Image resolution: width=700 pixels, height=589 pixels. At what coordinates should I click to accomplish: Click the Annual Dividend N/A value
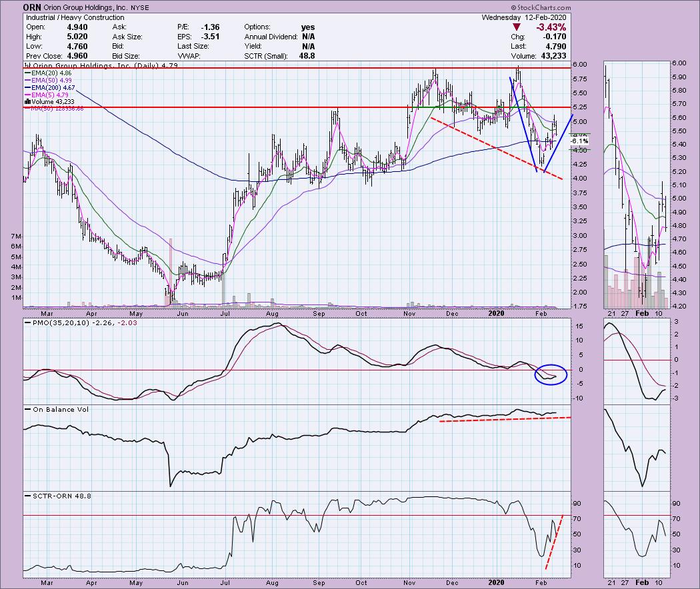click(x=309, y=37)
